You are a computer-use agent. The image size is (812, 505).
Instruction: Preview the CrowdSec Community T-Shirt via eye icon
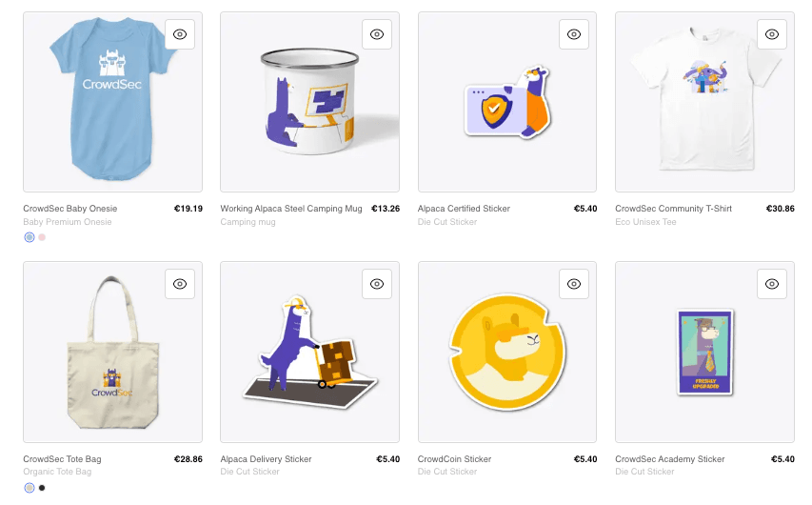[772, 33]
